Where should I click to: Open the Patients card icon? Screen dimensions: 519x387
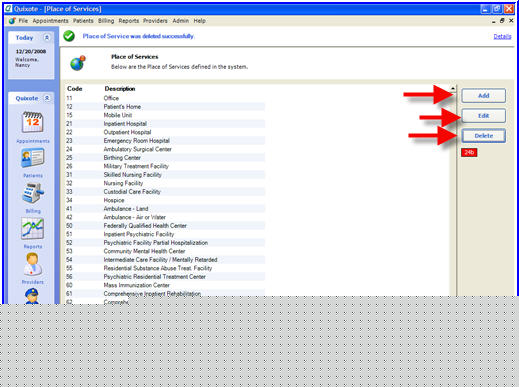[32, 158]
